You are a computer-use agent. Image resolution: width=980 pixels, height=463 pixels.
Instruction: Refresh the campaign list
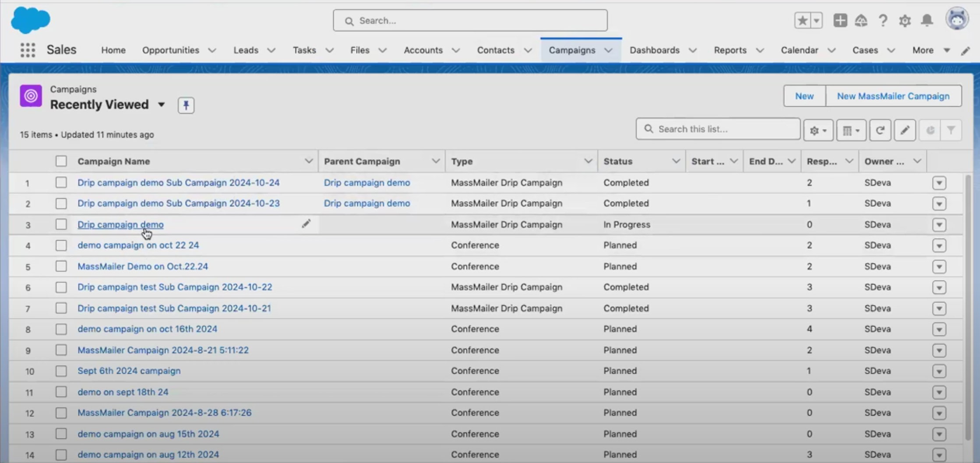(880, 130)
